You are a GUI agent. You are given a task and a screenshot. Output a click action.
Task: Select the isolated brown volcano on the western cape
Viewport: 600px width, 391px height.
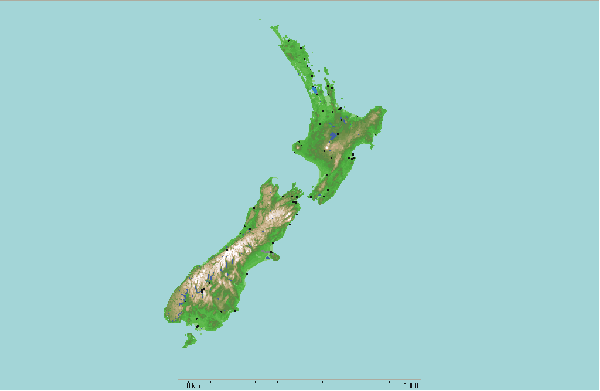(x=298, y=146)
